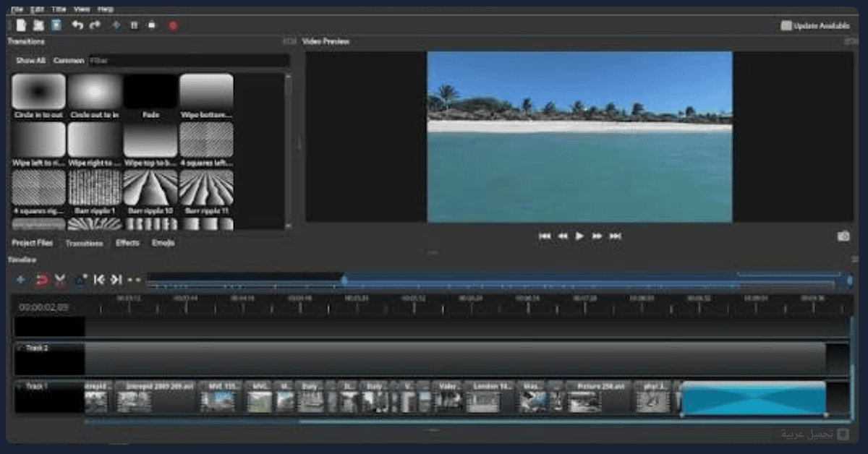Select the Intrepid 2009 209.avi clip
Image resolution: width=868 pixels, height=454 pixels.
tap(155, 397)
